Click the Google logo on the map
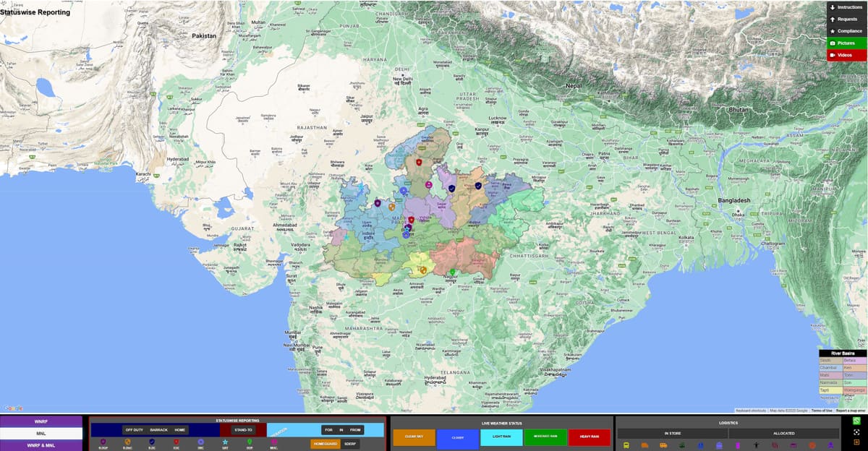The height and width of the screenshot is (451, 868). 13,408
